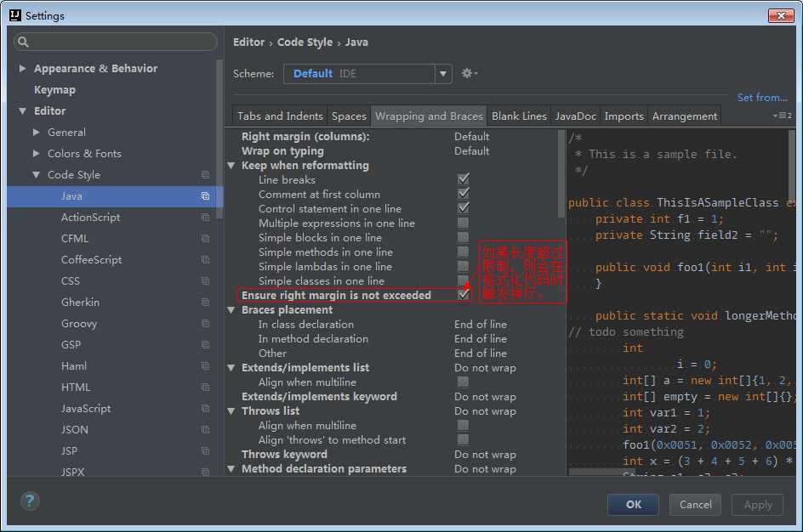Image resolution: width=803 pixels, height=532 pixels.
Task: Click scheme icon beside JSP row
Action: tap(205, 450)
